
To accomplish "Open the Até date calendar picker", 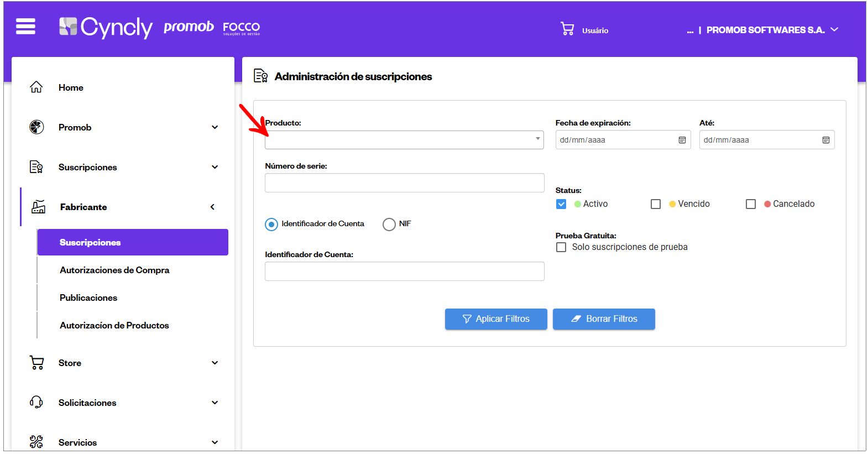I will click(826, 140).
